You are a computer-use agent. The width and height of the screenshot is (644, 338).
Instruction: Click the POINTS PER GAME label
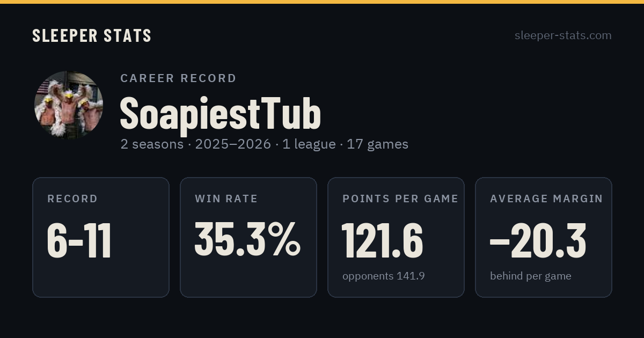tap(400, 199)
